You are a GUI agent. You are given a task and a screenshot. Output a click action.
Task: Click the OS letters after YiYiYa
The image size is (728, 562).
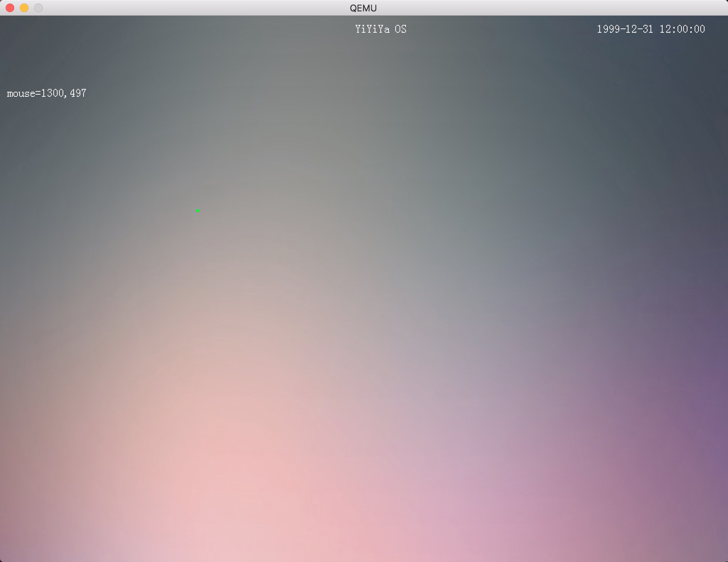(x=401, y=29)
